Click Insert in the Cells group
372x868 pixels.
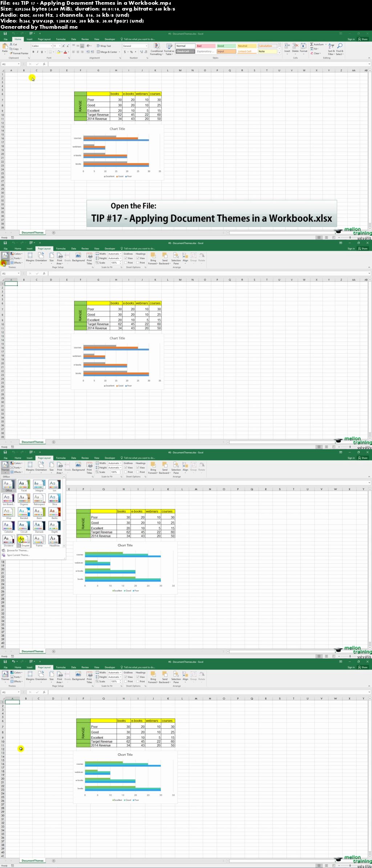click(x=287, y=48)
